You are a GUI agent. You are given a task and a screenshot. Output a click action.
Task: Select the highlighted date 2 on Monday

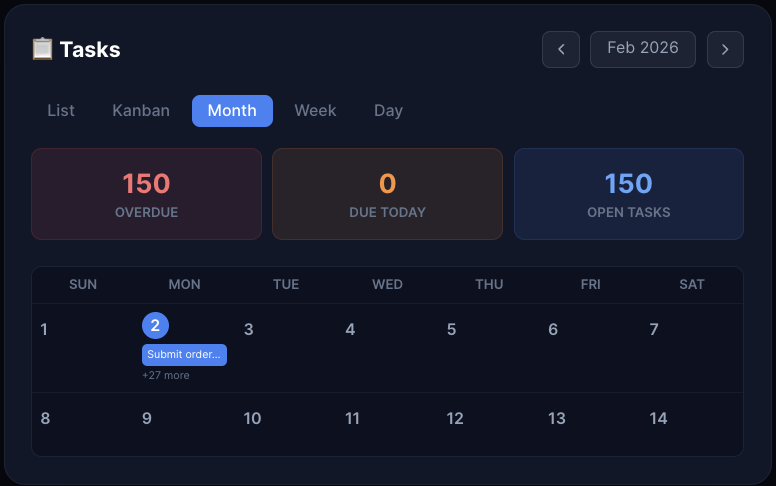point(155,325)
